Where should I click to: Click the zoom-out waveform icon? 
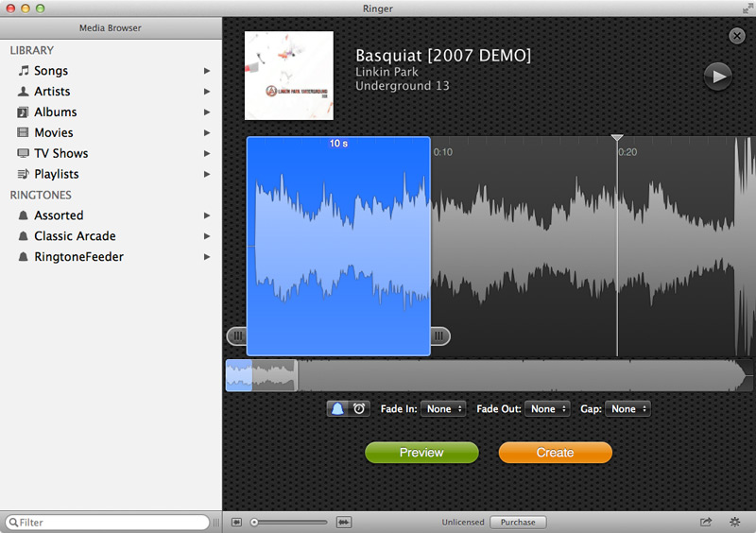[x=236, y=522]
